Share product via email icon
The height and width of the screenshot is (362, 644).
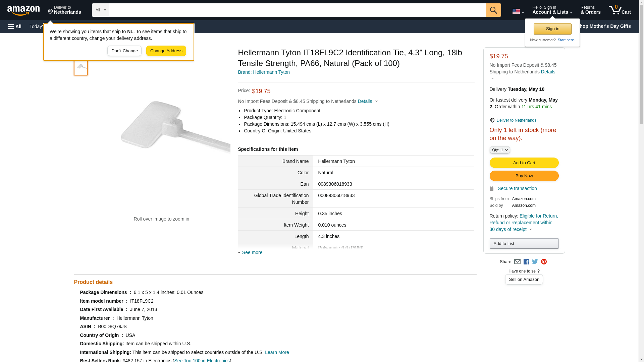517,262
